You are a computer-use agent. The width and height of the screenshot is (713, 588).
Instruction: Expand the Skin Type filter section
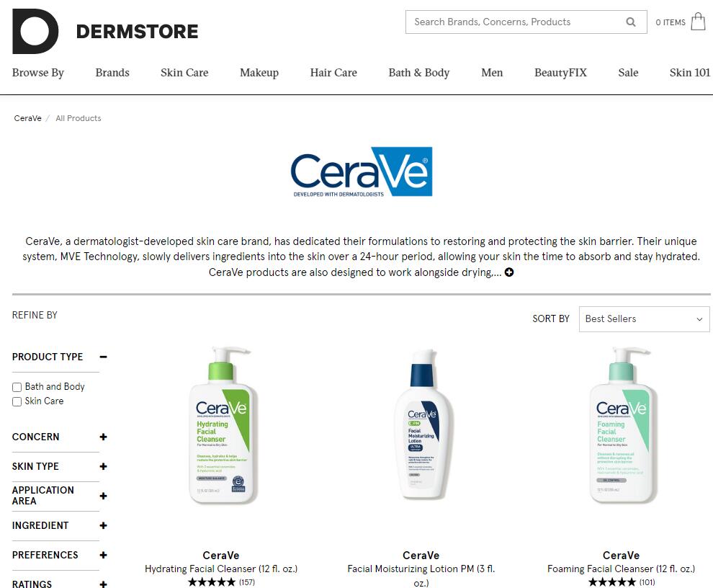pos(103,466)
